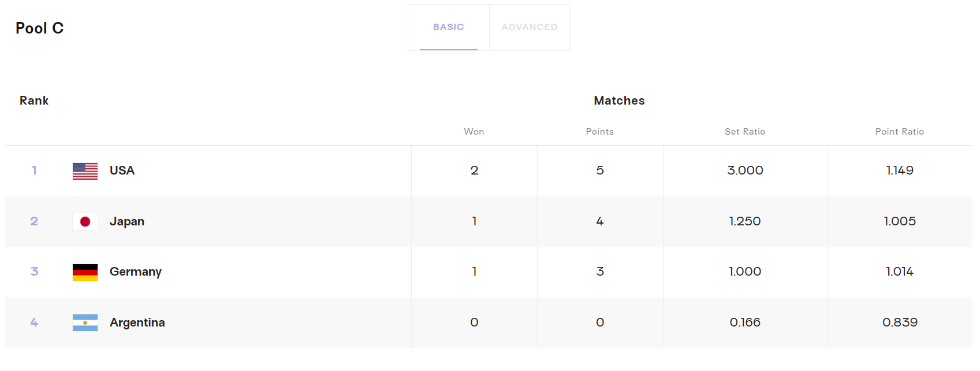Screen dimensions: 980x371
Task: Select the Argentina team name
Action: coord(137,322)
